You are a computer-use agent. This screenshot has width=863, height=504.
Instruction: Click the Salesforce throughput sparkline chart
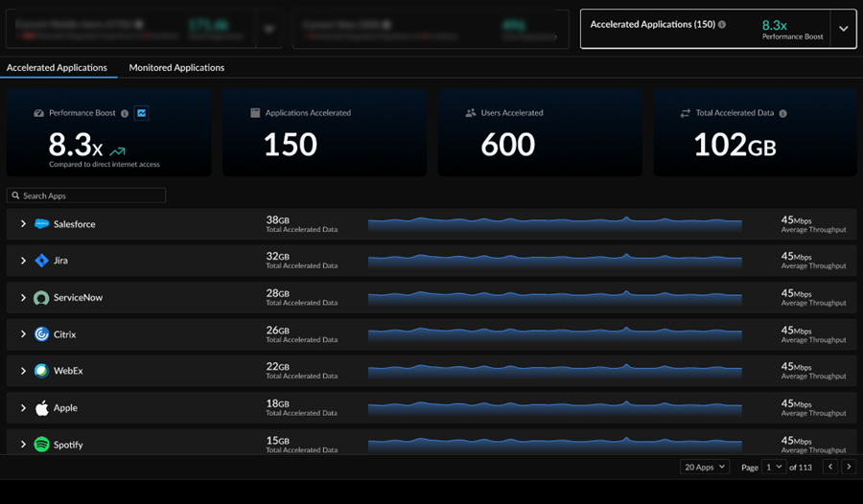tap(555, 224)
